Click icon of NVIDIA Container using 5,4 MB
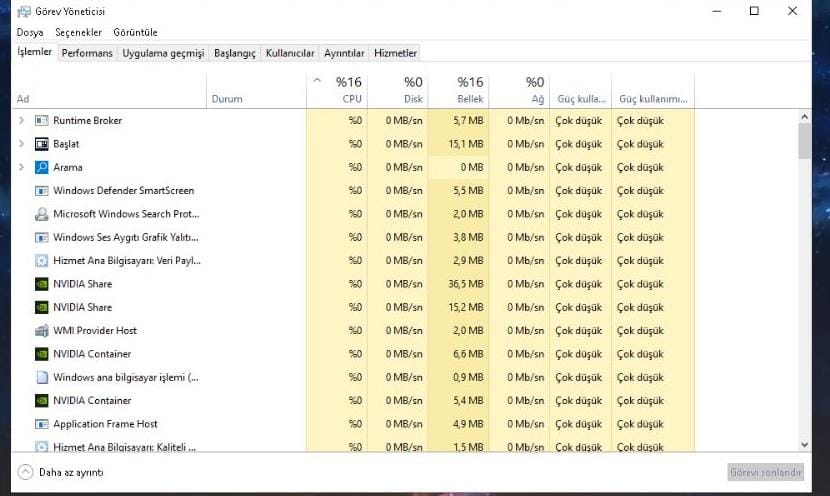Viewport: 830px width, 496px height. 41,400
